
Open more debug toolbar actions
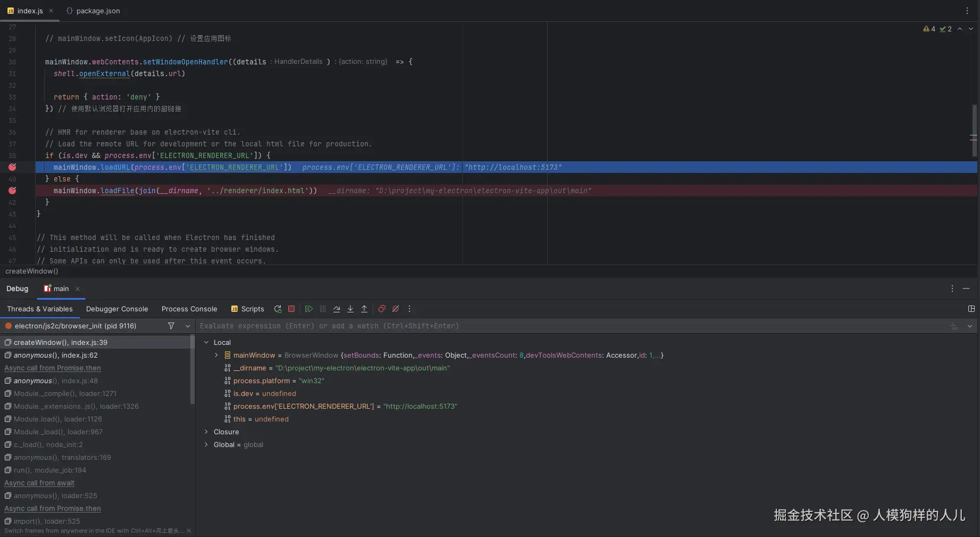[x=409, y=309]
